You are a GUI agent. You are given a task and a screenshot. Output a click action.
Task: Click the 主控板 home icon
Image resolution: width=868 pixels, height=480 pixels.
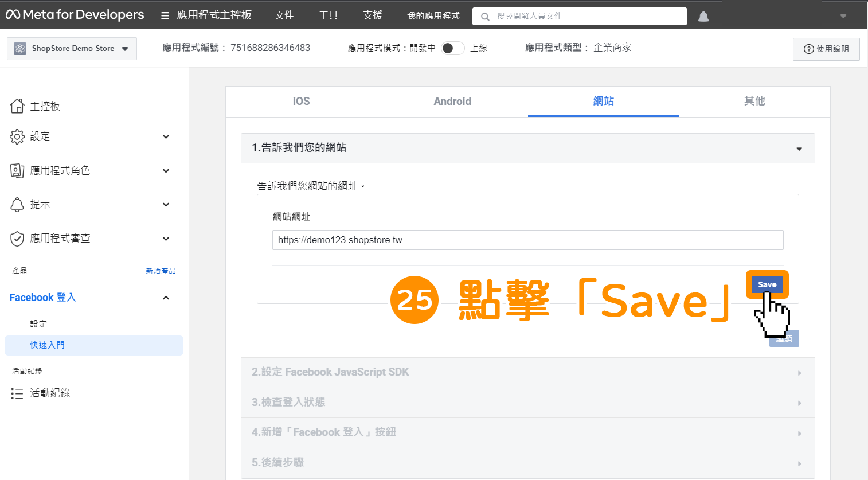[17, 106]
